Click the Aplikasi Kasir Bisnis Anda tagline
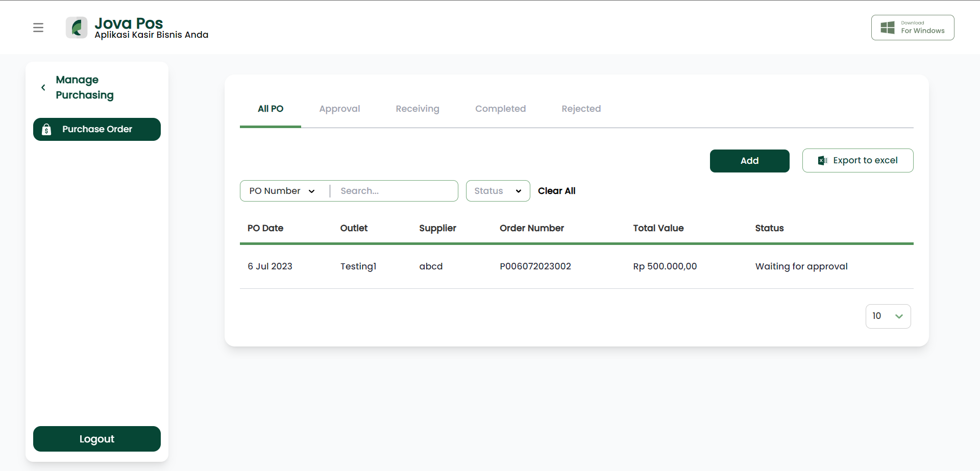The image size is (980, 471). tap(152, 35)
